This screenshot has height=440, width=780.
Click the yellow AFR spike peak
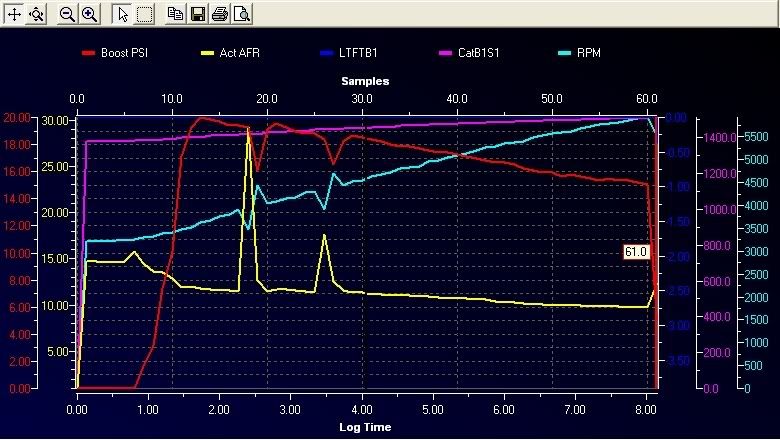point(248,130)
